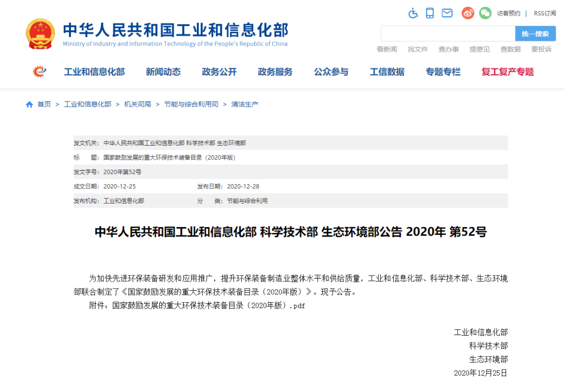This screenshot has width=564, height=392.
Task: Select 找文件 quick link
Action: point(418,49)
